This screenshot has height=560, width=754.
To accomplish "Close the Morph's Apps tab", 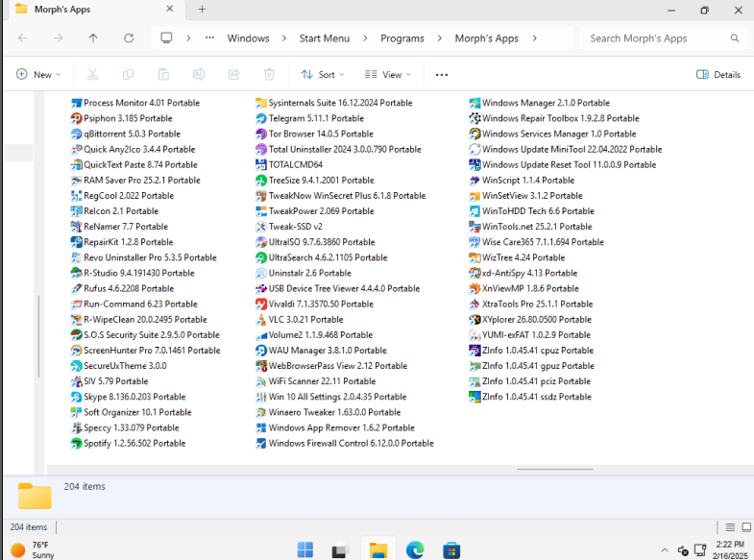I will [x=170, y=10].
